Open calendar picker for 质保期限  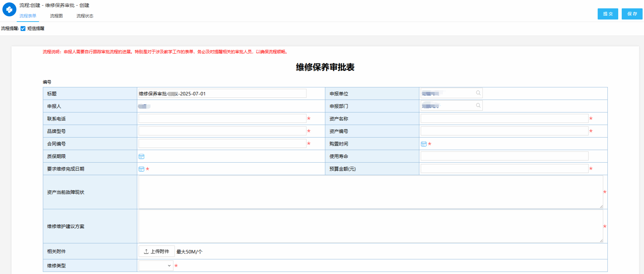tap(141, 156)
